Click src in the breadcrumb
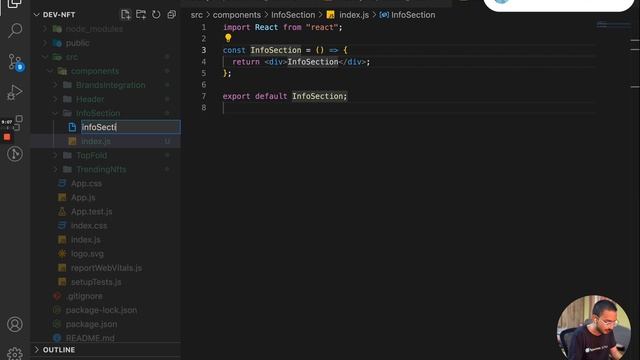 point(197,15)
